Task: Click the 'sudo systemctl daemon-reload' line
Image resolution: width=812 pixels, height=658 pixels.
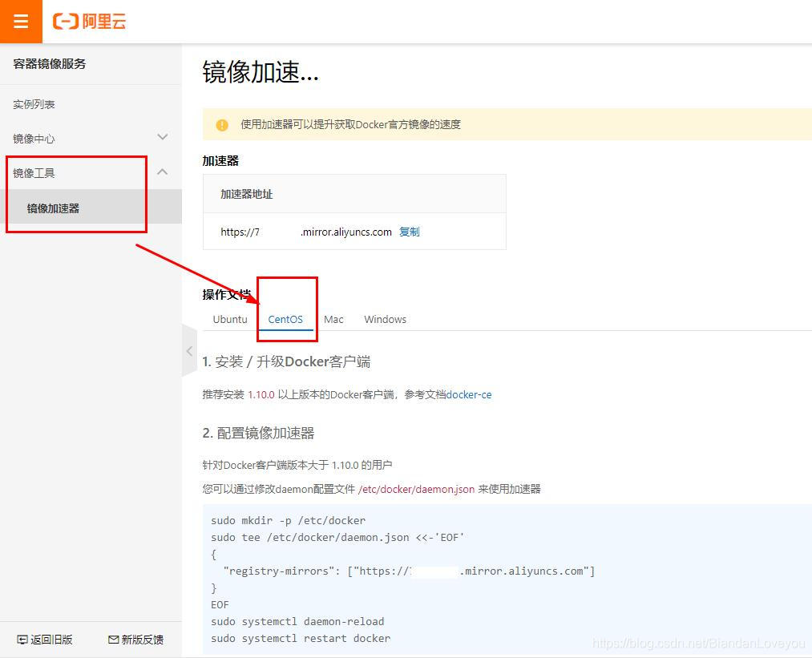Action: [x=297, y=622]
